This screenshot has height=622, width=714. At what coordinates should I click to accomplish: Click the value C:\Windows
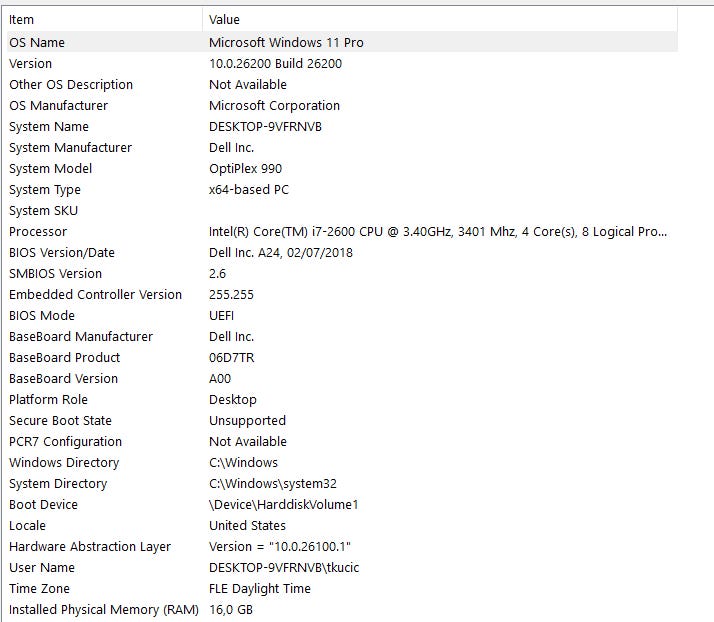pos(243,462)
